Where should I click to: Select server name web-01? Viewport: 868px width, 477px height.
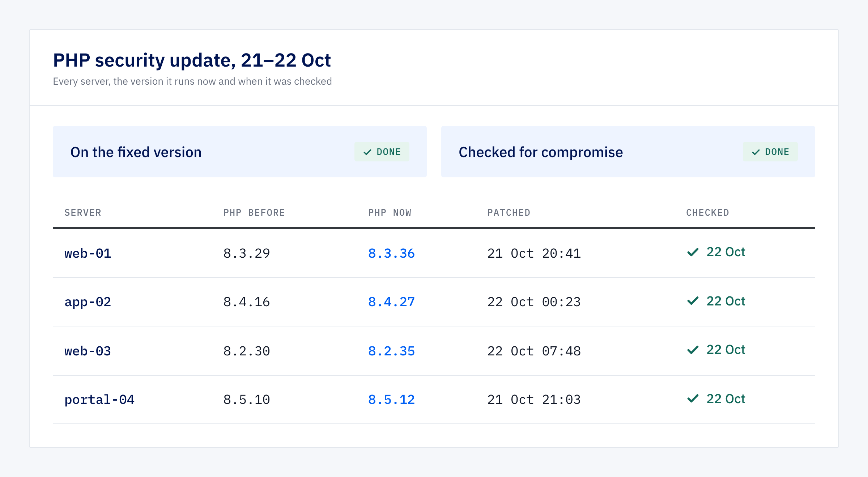click(x=88, y=253)
